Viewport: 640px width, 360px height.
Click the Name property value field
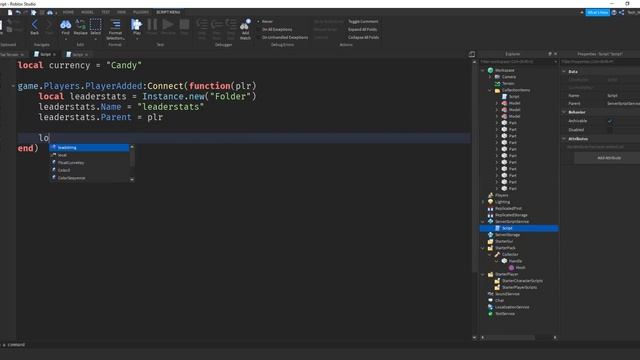tap(623, 96)
